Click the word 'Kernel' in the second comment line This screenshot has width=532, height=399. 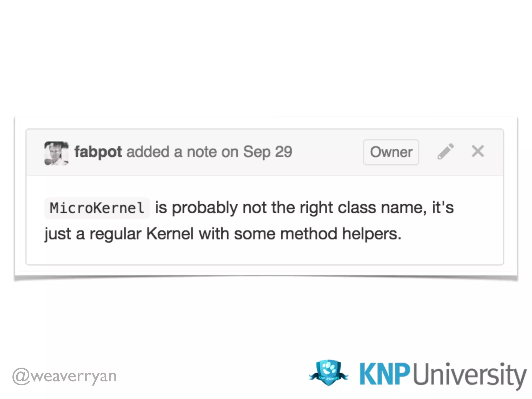pos(170,234)
